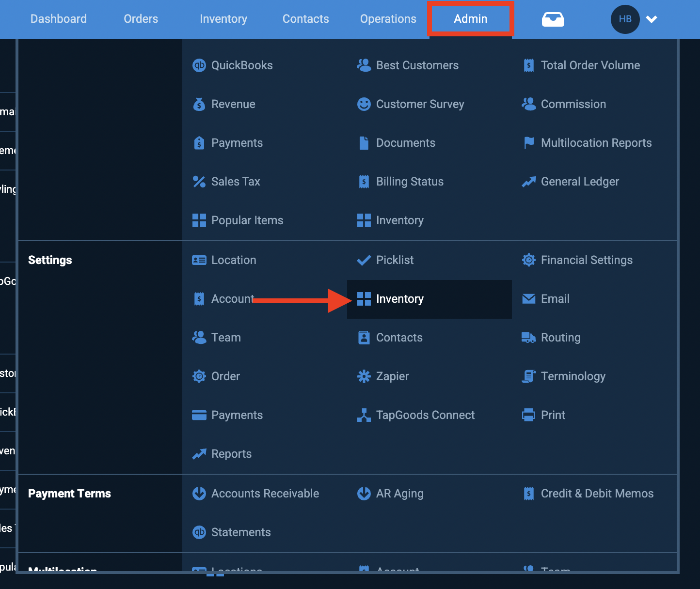Image resolution: width=700 pixels, height=589 pixels.
Task: Select the Picklist checkmark icon
Action: [364, 260]
